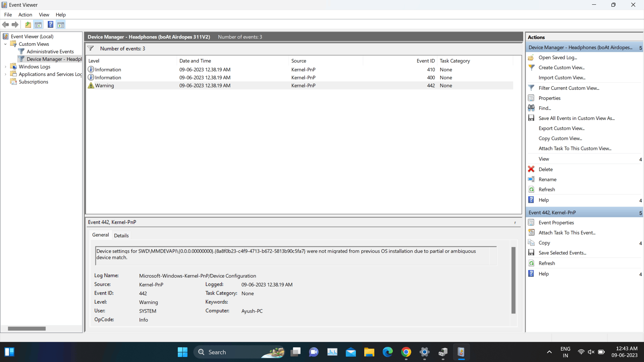
Task: Toggle the Show/Hide Console Tree toolbar icon
Action: (x=38, y=24)
